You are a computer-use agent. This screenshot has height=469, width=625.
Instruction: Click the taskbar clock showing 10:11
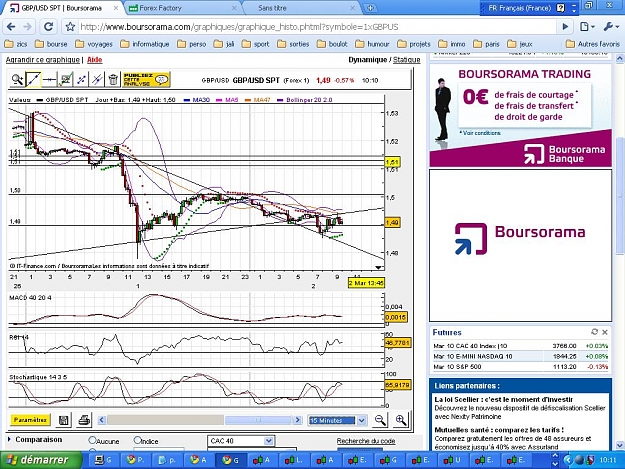pos(608,460)
